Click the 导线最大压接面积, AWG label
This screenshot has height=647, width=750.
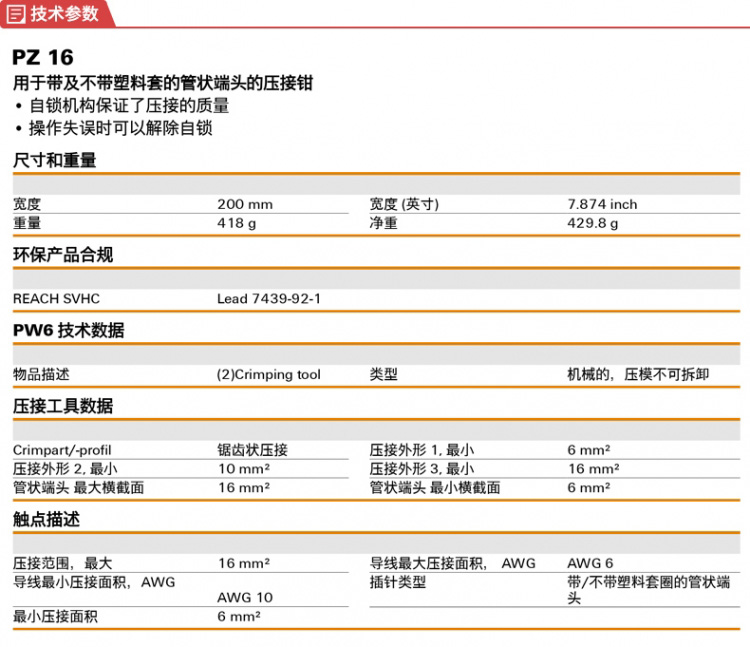[452, 563]
